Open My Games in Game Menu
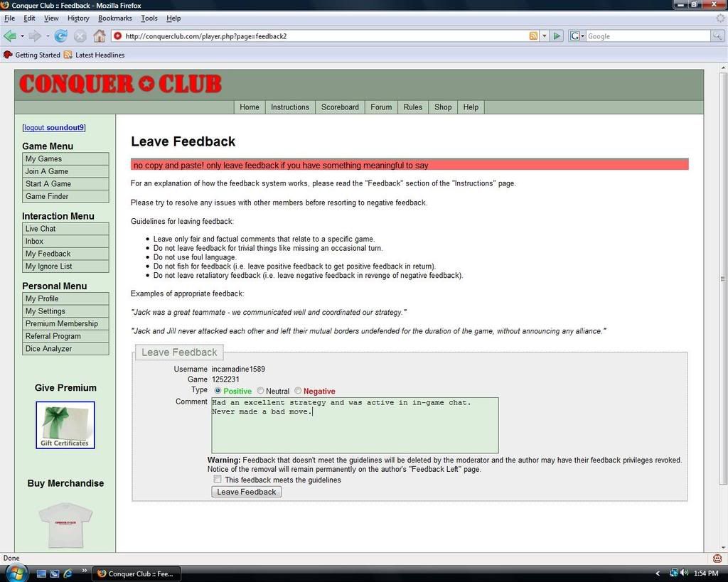The width and height of the screenshot is (728, 582). [65, 158]
